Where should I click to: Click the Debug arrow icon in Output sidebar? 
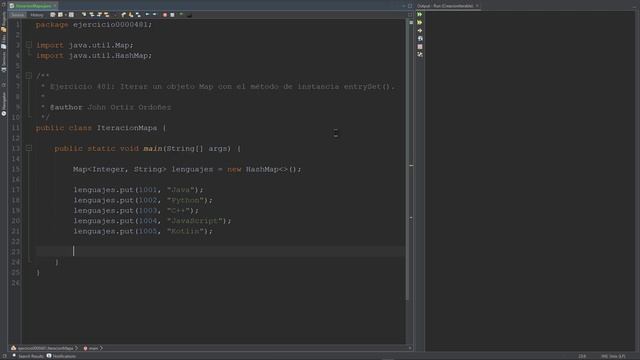pos(420,31)
